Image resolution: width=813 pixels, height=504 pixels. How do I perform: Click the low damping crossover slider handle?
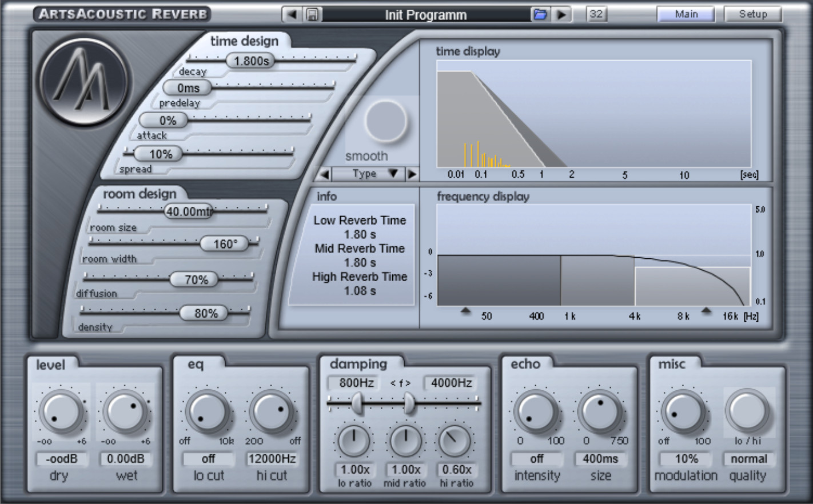(x=357, y=404)
